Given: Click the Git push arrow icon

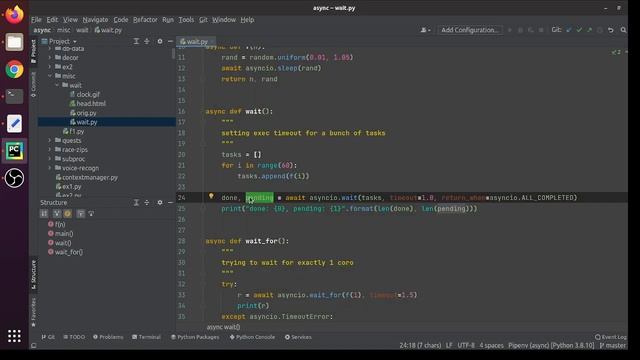Looking at the screenshot, I should click(589, 30).
